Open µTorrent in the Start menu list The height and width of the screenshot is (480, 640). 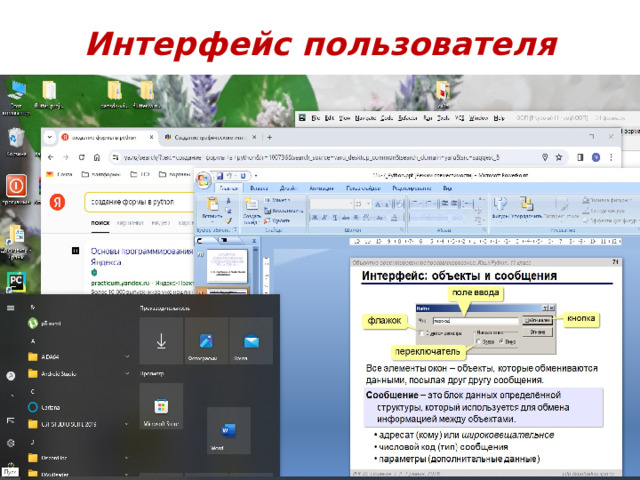coord(45,323)
